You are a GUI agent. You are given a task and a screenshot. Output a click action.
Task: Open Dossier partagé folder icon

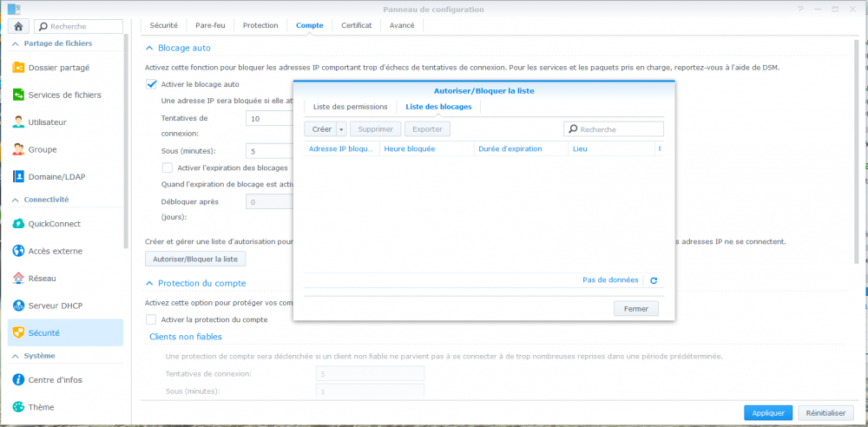(x=18, y=68)
